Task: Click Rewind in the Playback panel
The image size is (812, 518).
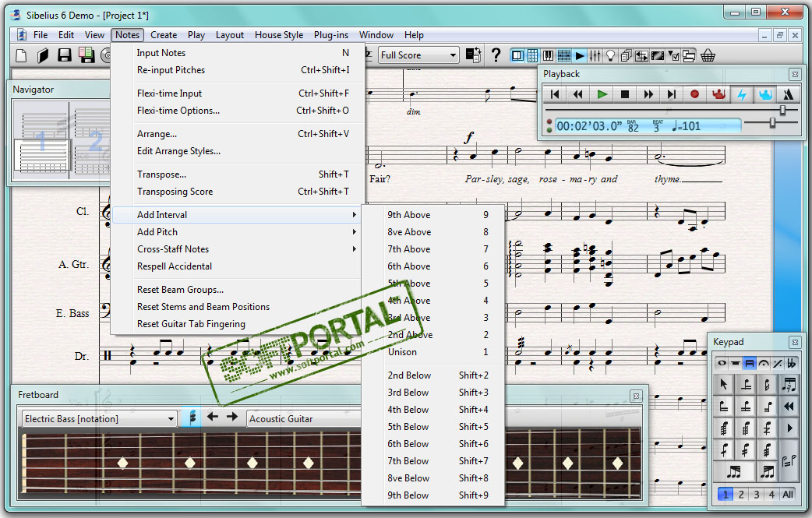Action: pos(578,94)
